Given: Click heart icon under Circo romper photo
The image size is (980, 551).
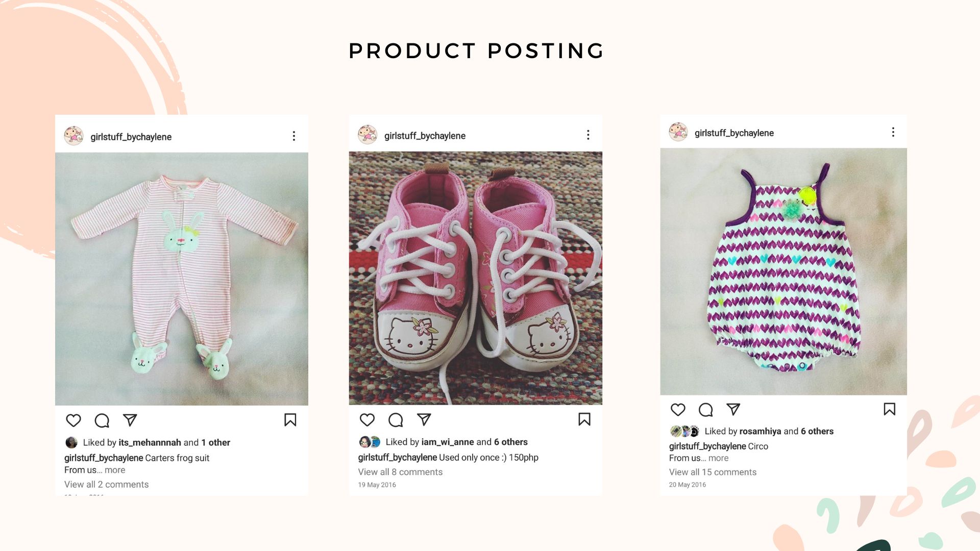Looking at the screenshot, I should [x=678, y=409].
